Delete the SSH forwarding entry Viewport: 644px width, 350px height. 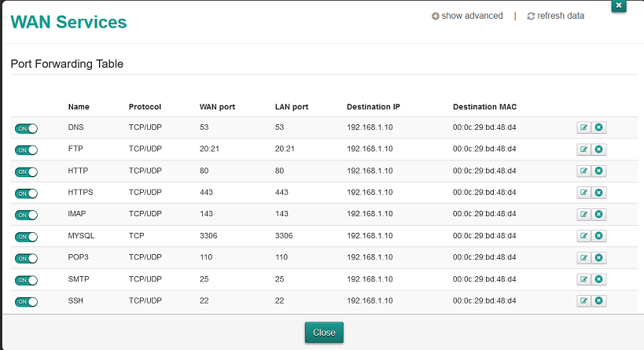[x=599, y=300]
